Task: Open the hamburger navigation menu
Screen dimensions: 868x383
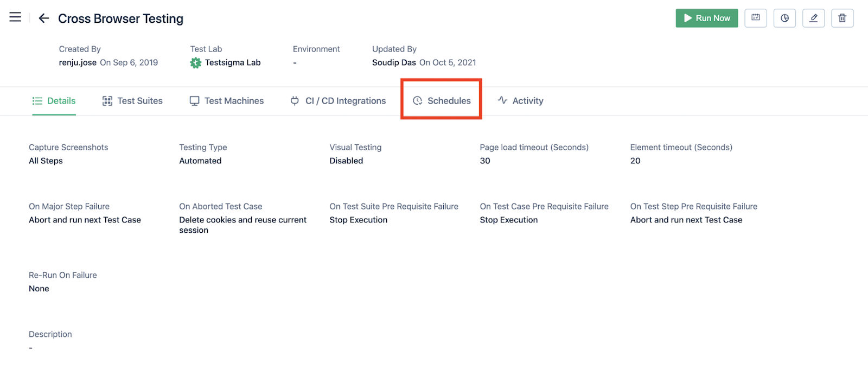Action: click(15, 17)
